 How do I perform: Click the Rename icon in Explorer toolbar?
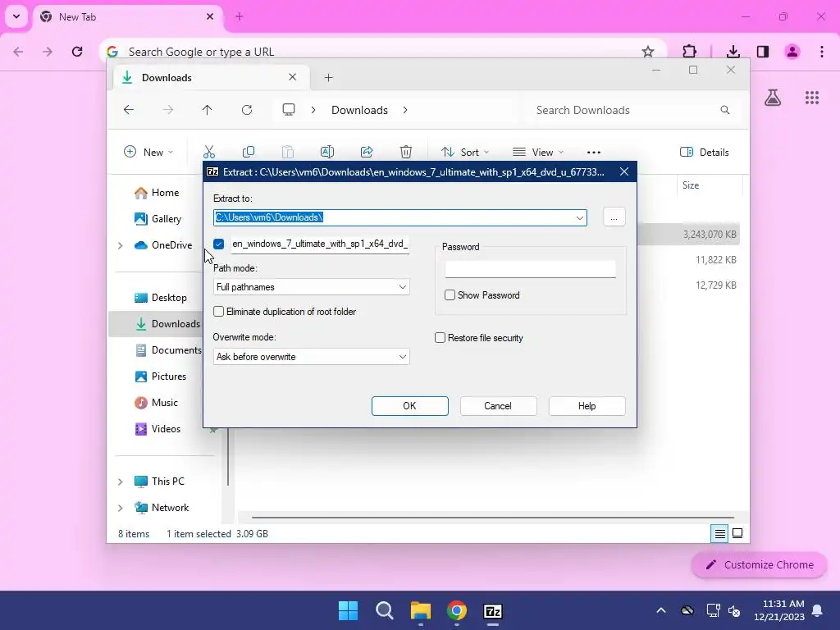point(326,152)
